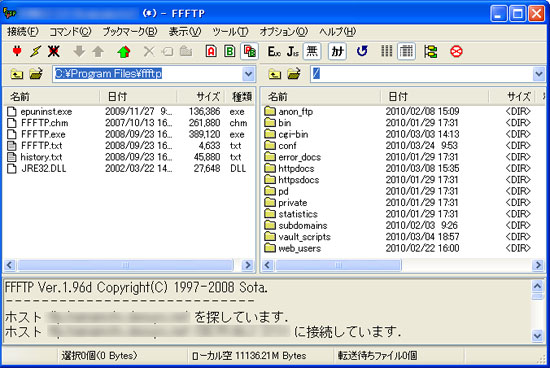Open the ブックマーク(B) menu
The image size is (550, 368).
(130, 32)
